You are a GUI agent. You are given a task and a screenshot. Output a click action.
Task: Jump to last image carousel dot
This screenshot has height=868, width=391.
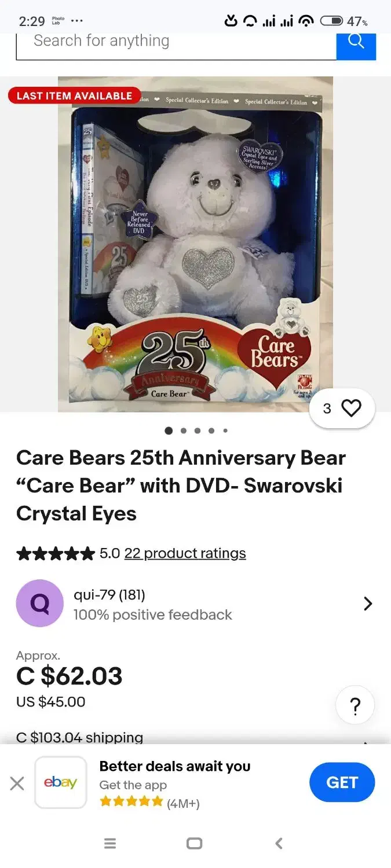click(225, 431)
